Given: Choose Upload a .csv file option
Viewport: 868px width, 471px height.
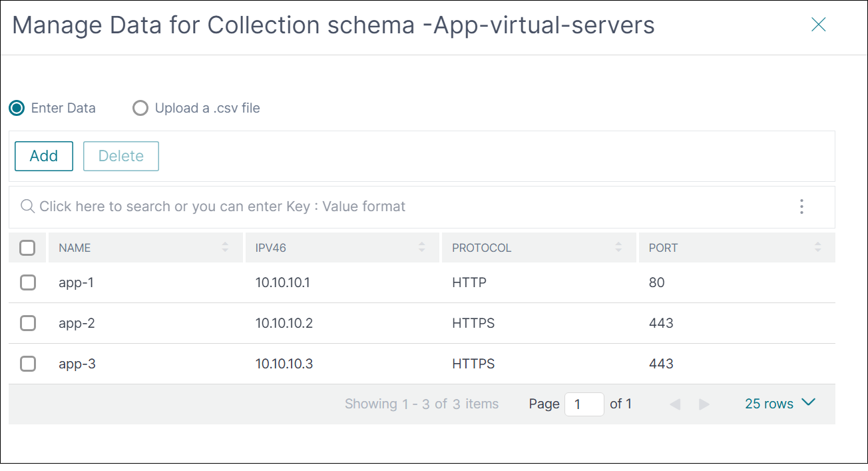Looking at the screenshot, I should click(140, 108).
